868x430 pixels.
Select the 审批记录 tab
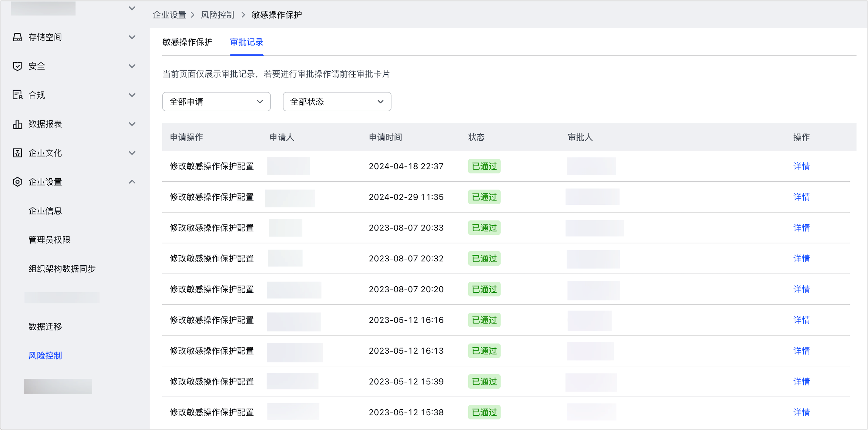246,42
